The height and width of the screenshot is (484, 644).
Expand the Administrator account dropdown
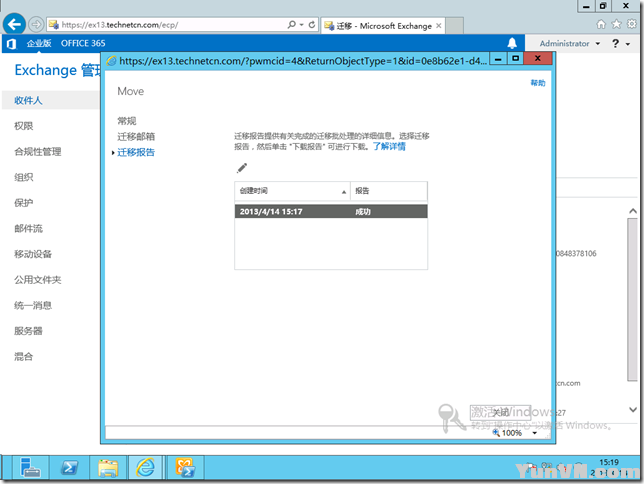[x=598, y=44]
